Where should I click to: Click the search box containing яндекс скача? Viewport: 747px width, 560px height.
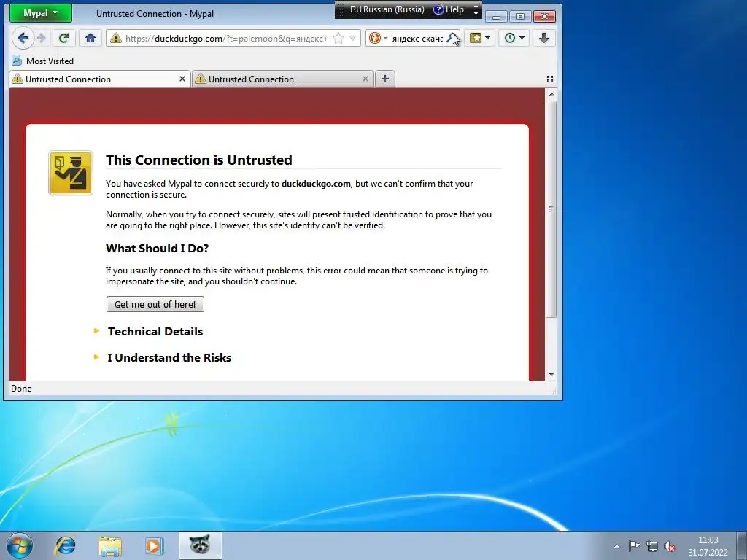[x=417, y=38]
